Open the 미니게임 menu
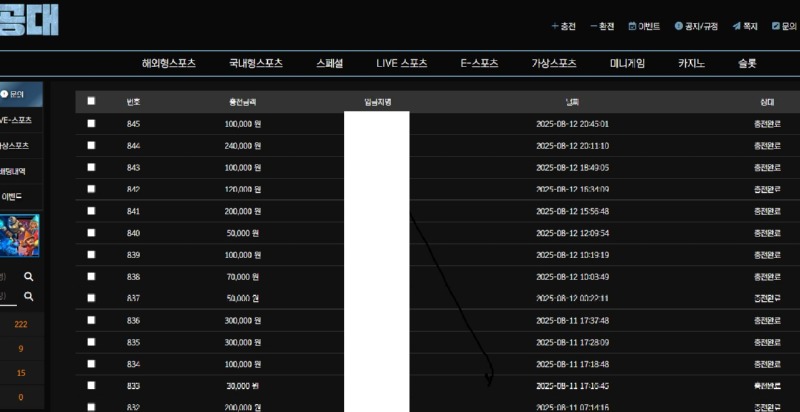Image resolution: width=800 pixels, height=412 pixels. point(627,64)
